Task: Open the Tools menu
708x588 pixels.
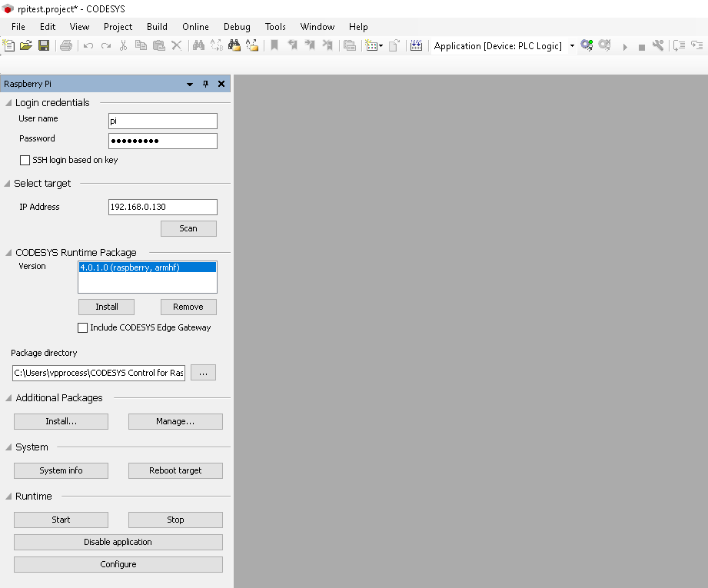Action: point(275,27)
